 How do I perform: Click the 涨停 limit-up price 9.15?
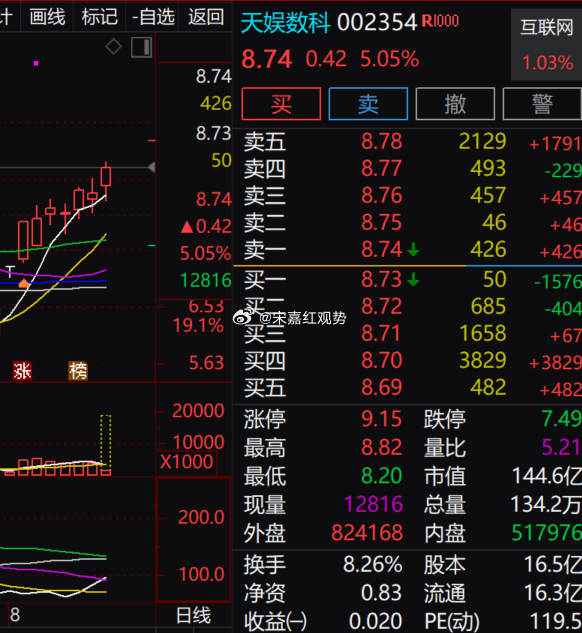click(381, 419)
